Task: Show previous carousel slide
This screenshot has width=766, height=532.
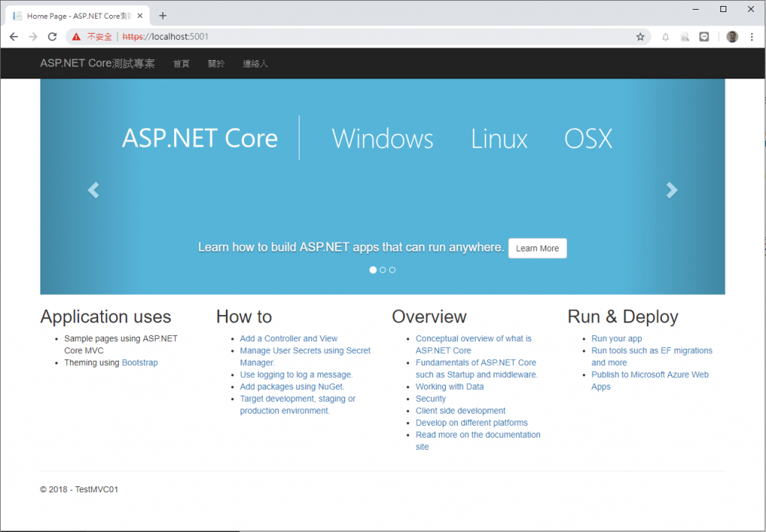Action: coord(94,190)
